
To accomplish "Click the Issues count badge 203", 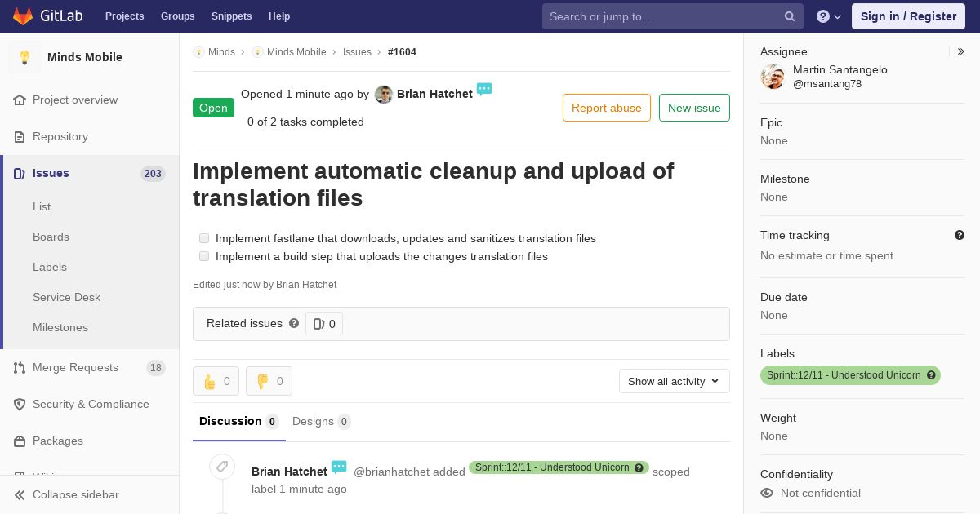I will [x=153, y=173].
